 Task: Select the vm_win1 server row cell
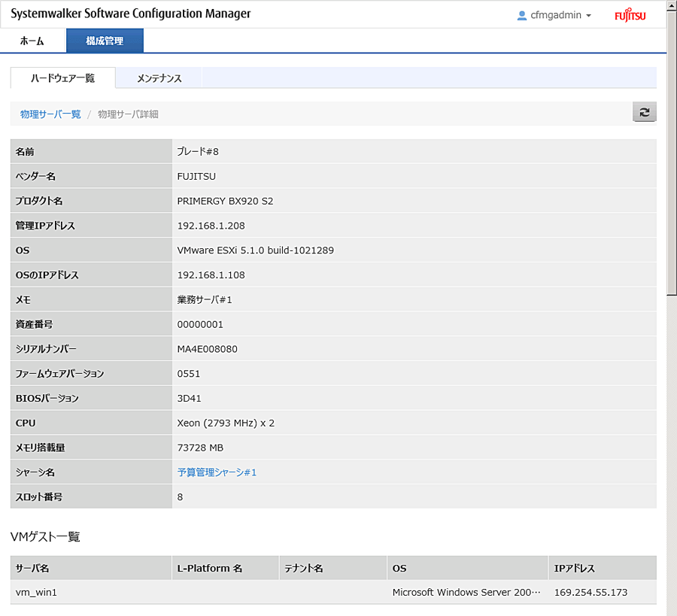pos(91,592)
